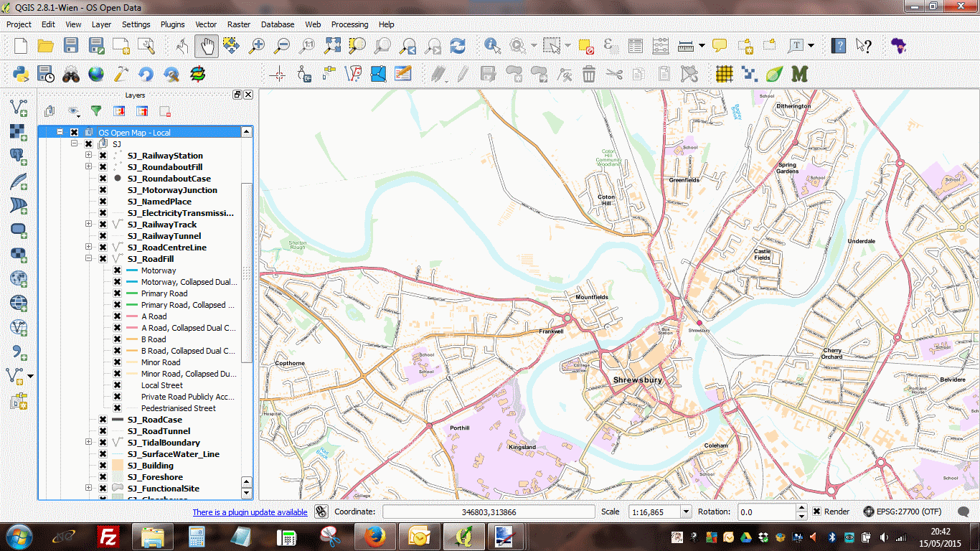980x551 pixels.
Task: Uncheck the Motorway road class
Action: point(117,270)
